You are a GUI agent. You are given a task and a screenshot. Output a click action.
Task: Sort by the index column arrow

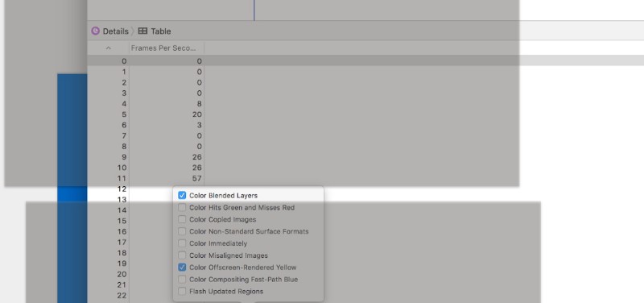[x=109, y=48]
